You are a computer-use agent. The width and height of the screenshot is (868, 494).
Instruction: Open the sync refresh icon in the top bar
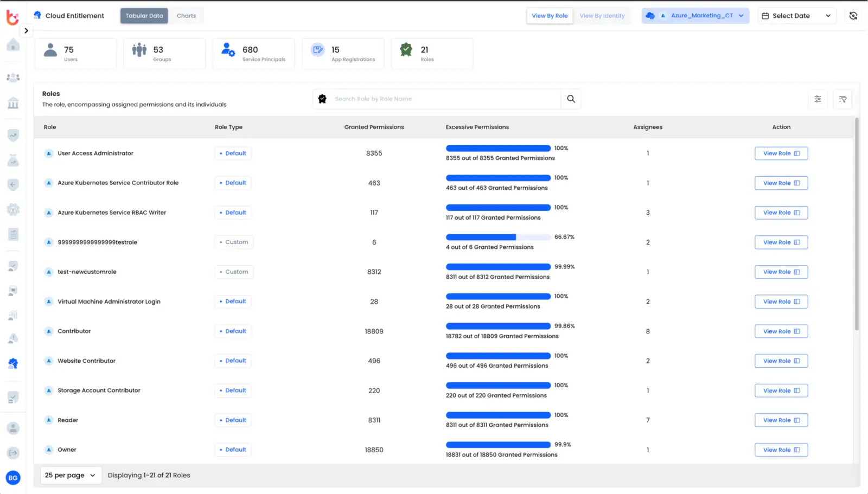click(853, 16)
